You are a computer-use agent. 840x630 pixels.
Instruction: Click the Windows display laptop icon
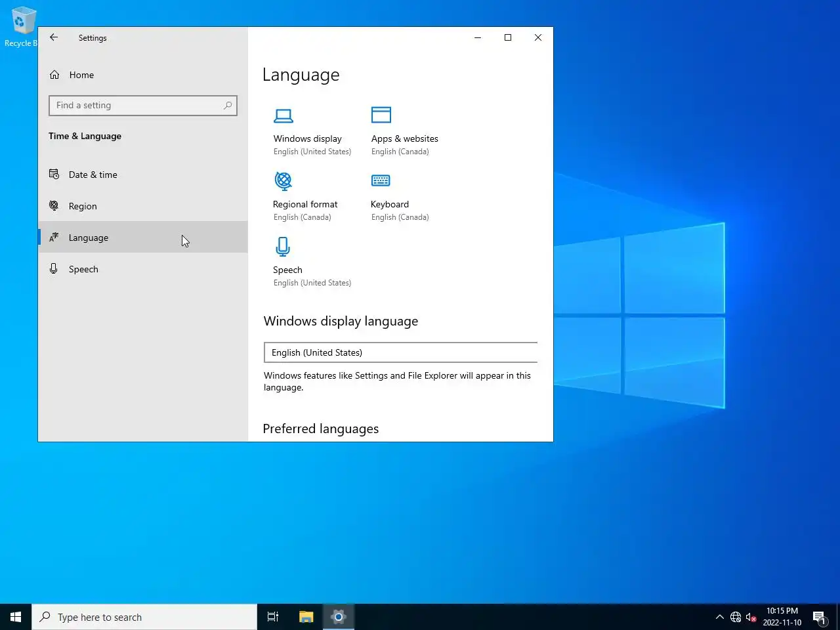[x=283, y=115]
